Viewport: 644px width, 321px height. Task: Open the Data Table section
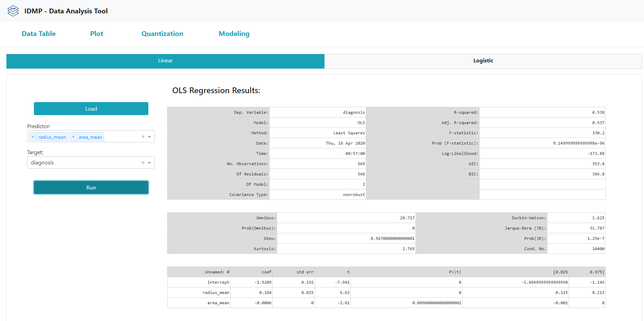point(38,34)
